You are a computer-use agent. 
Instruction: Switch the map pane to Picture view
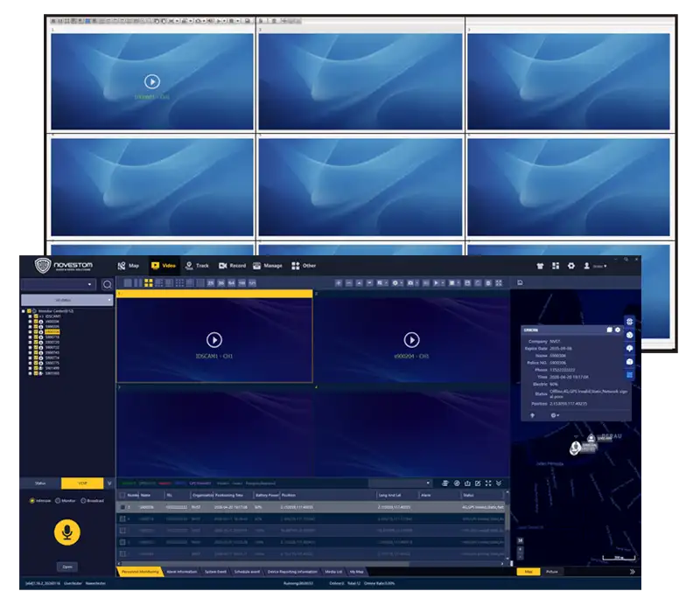tap(552, 572)
